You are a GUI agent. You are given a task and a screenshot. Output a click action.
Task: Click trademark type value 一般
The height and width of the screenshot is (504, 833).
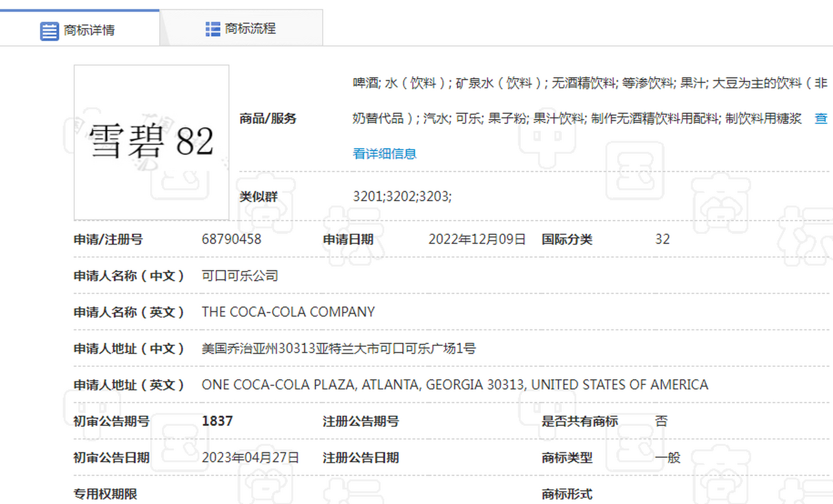point(668,458)
